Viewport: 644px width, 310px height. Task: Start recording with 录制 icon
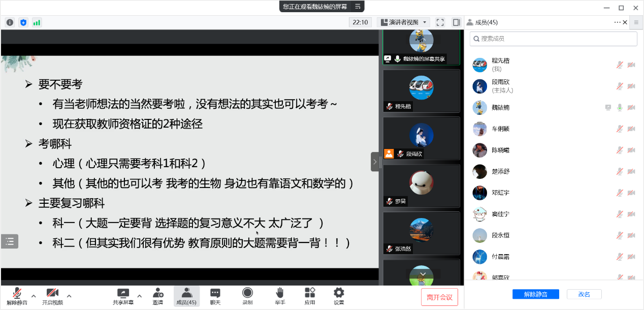tap(247, 296)
